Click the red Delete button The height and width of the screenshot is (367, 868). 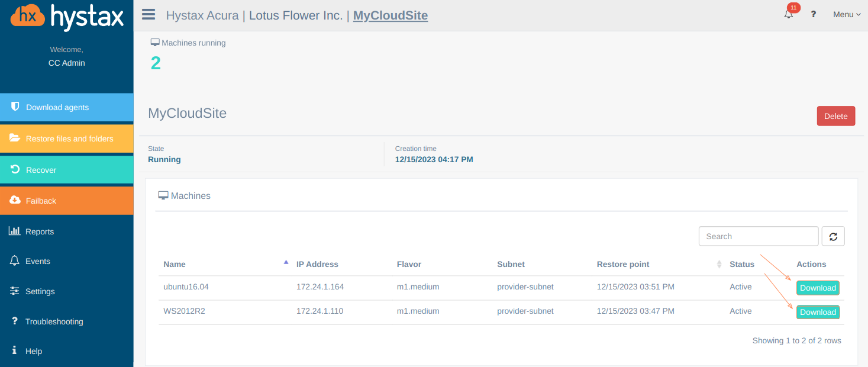836,116
